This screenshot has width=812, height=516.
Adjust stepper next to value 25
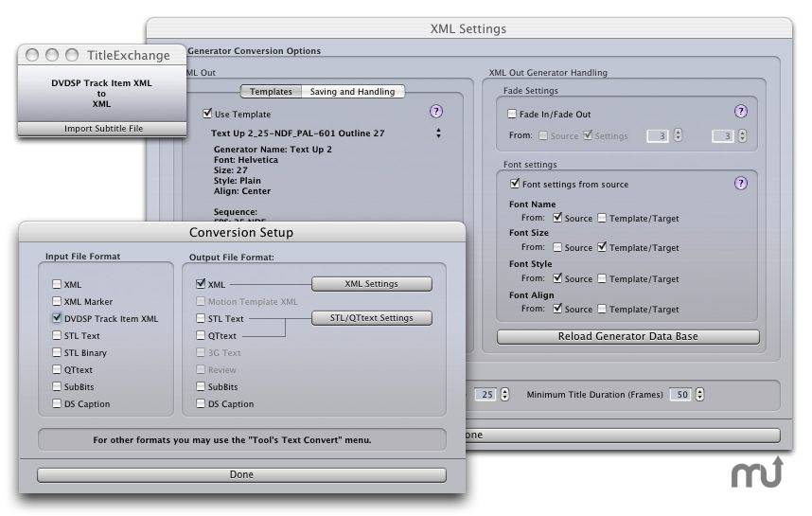(x=504, y=394)
